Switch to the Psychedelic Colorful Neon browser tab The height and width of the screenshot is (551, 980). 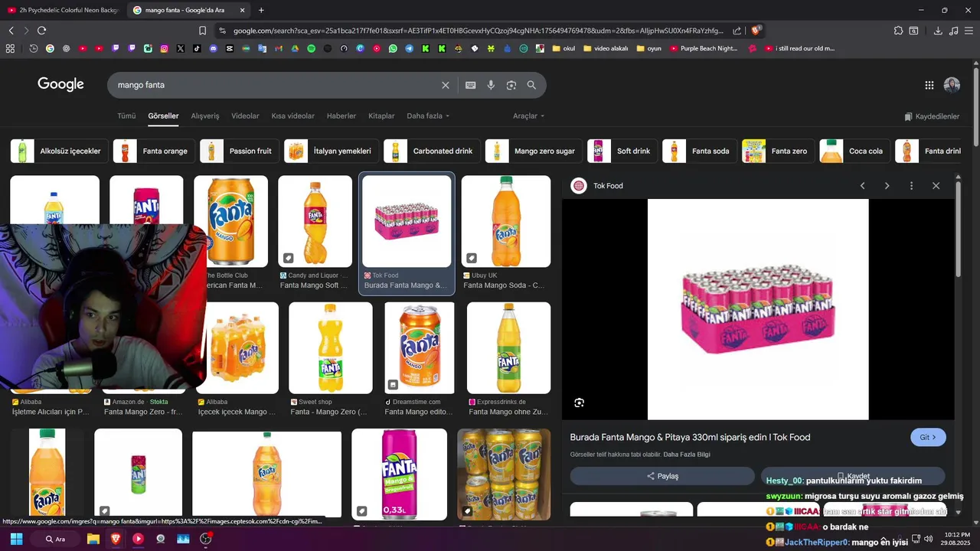pyautogui.click(x=63, y=10)
